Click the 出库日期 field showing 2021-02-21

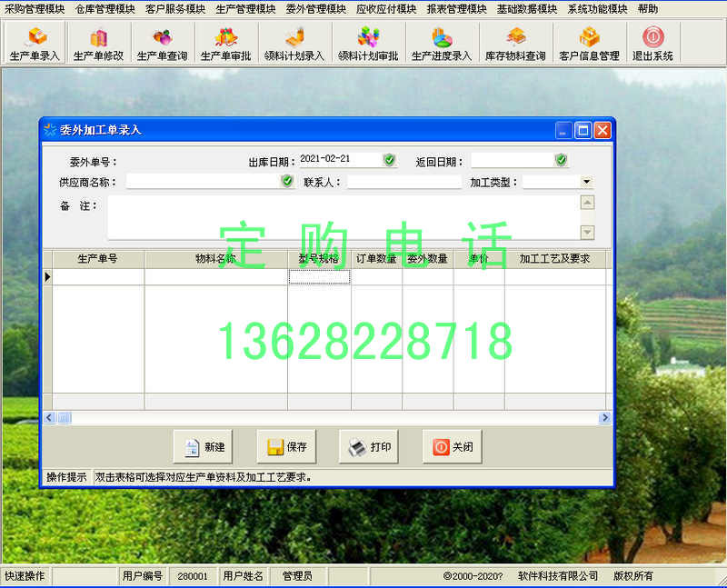pos(341,159)
